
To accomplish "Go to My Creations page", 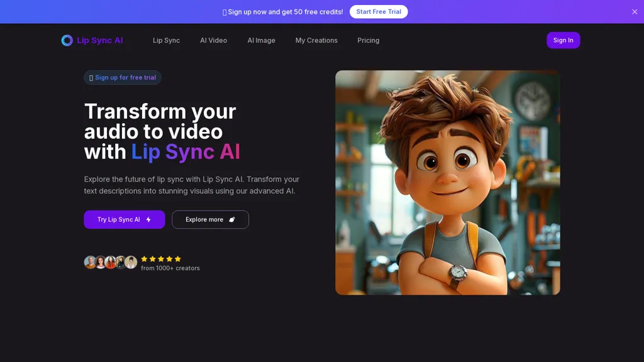I will point(316,40).
